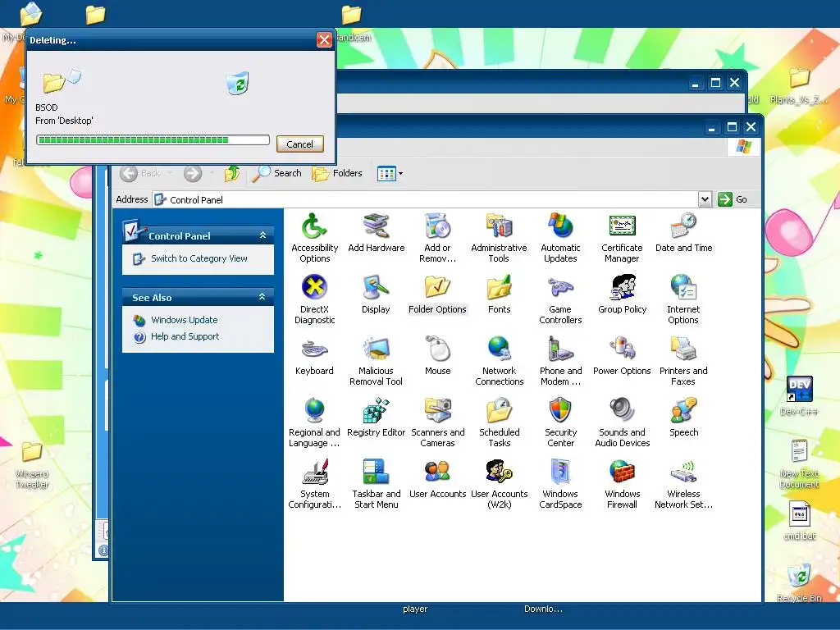
Task: Open Windows CardSpace icon
Action: point(560,484)
